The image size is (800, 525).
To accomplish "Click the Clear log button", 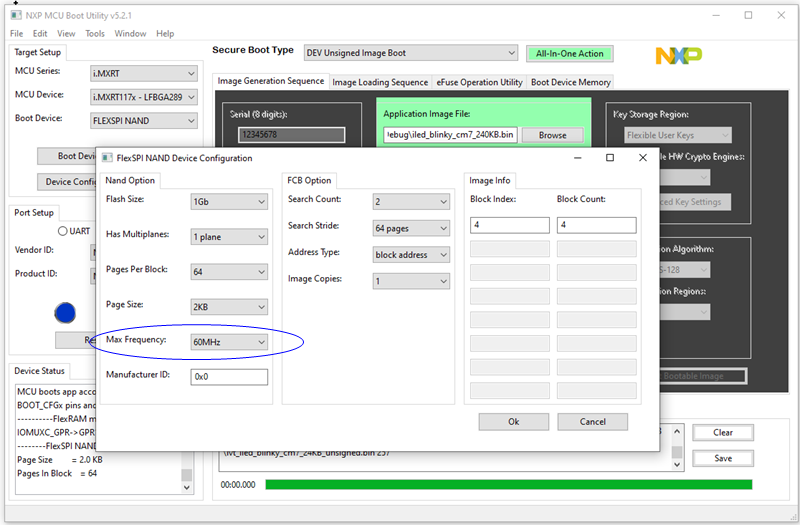I will (x=723, y=433).
